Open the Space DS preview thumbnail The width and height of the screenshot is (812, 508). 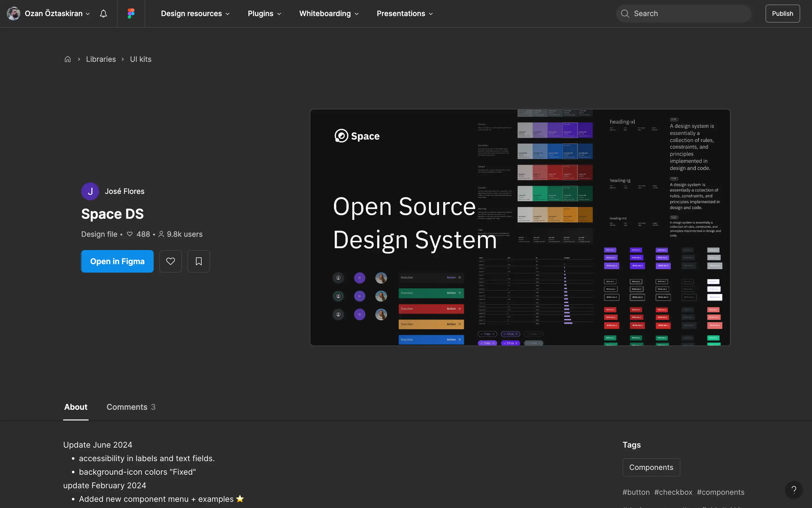point(520,227)
